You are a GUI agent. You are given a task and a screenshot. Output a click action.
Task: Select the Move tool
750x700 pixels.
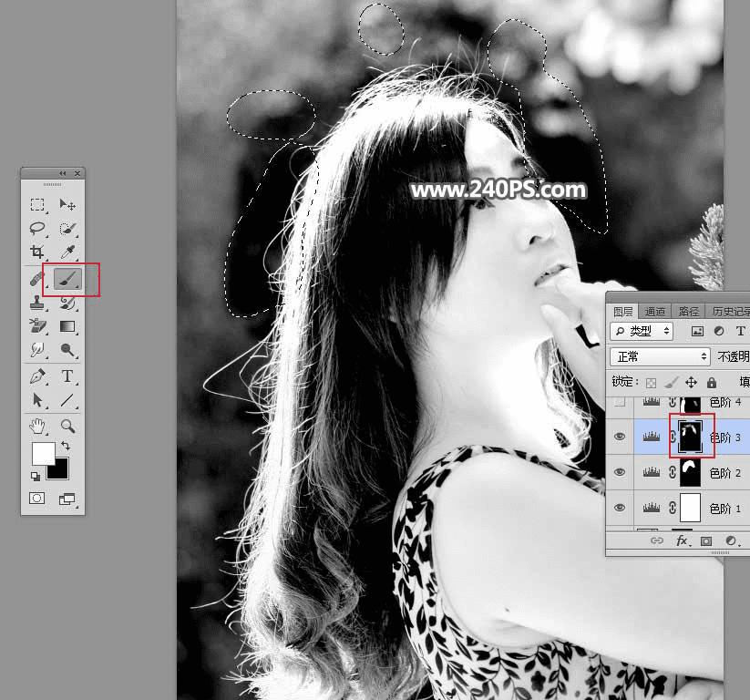coord(67,205)
